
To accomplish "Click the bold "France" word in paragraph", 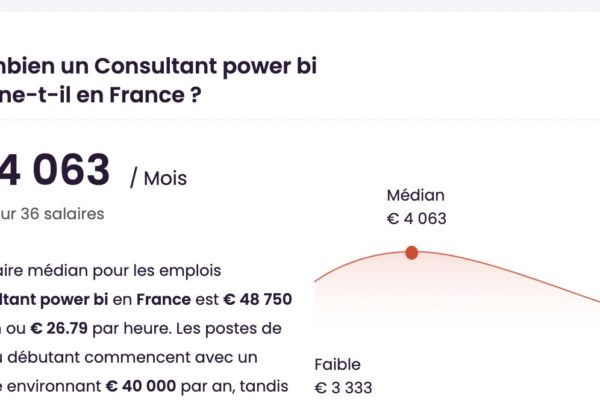I will [x=163, y=299].
